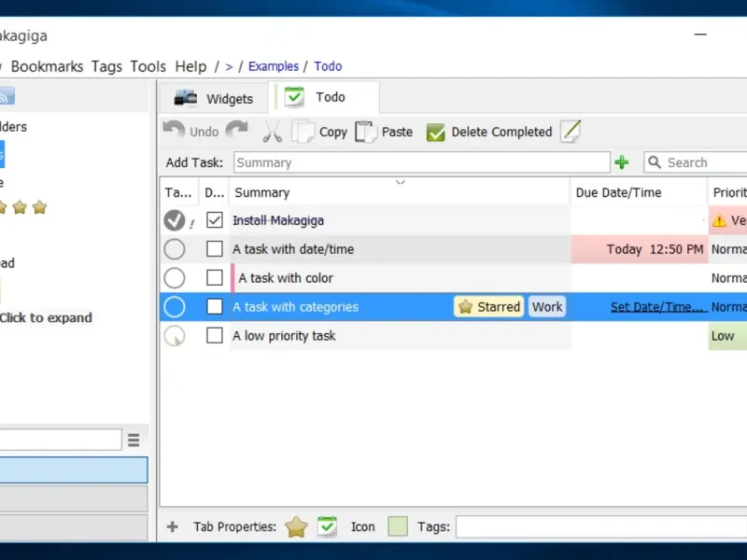Viewport: 747px width, 560px height.
Task: Minimize the Makagiga window
Action: click(x=700, y=35)
